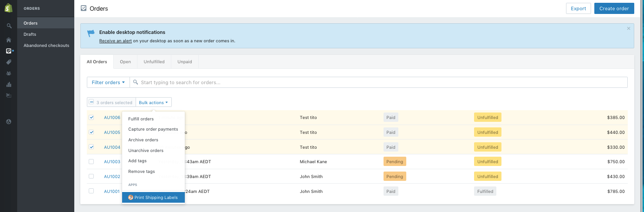Click the Create order button

tap(614, 8)
